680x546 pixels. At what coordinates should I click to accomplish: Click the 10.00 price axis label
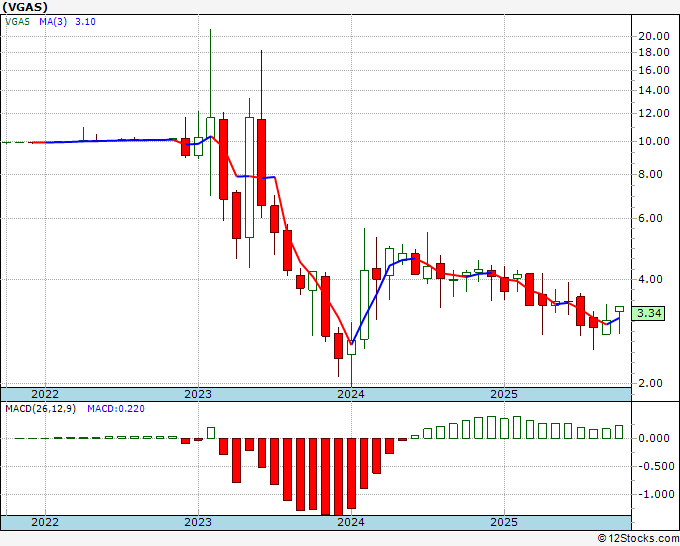click(x=654, y=141)
